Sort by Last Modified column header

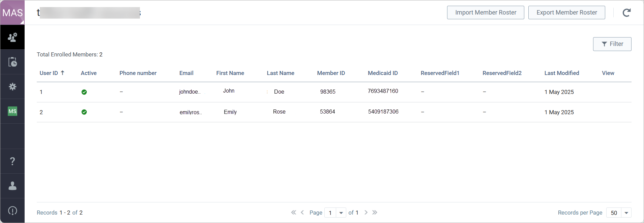[561, 73]
